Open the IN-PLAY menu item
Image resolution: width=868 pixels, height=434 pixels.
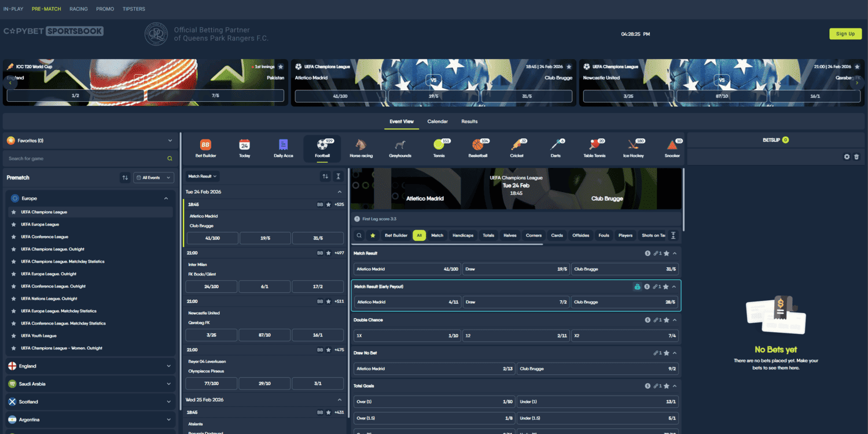[x=13, y=9]
